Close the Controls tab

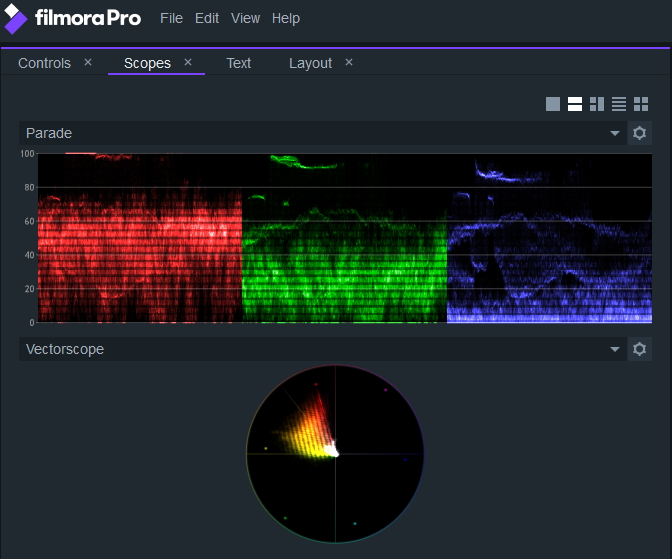88,62
